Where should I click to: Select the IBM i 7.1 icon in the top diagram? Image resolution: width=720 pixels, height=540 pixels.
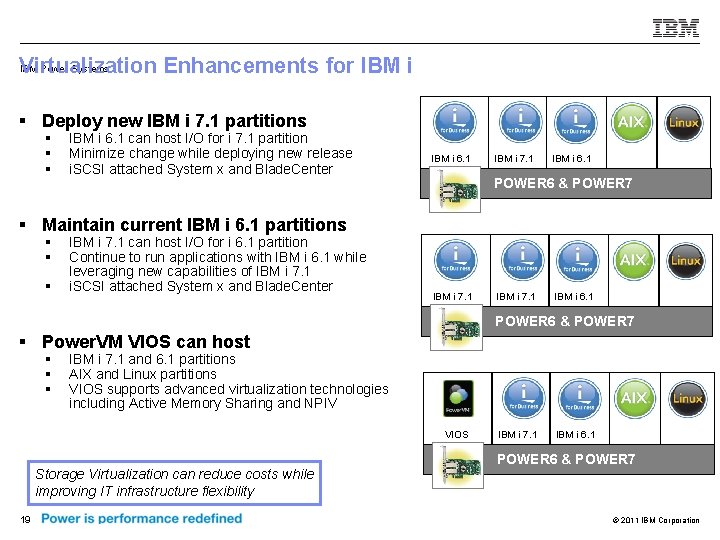click(x=521, y=123)
